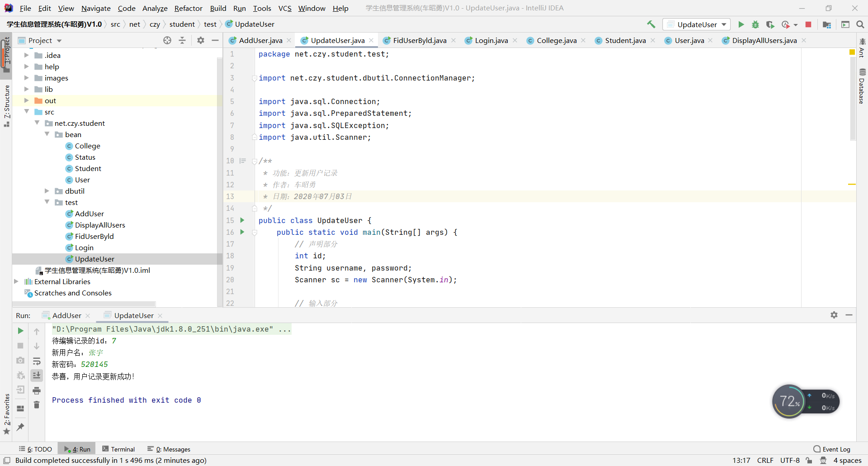The height and width of the screenshot is (466, 868).
Task: Click the Build project hammer icon
Action: tap(651, 24)
